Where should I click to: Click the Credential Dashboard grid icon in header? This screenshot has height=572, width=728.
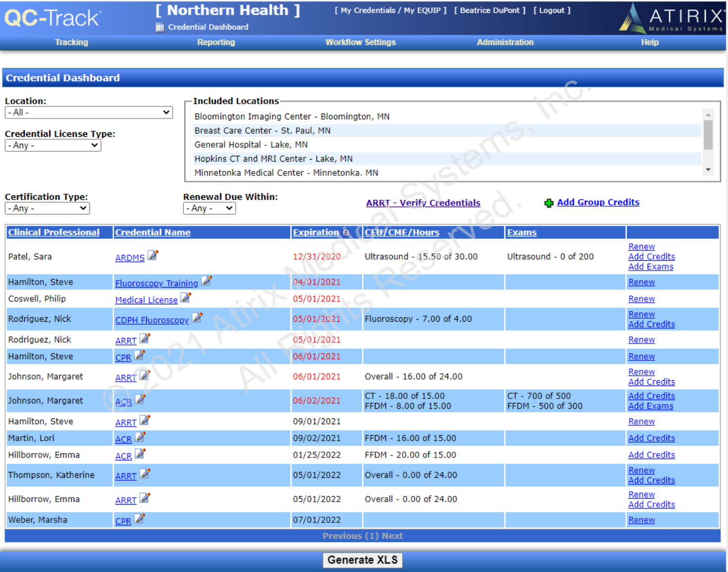[x=160, y=27]
